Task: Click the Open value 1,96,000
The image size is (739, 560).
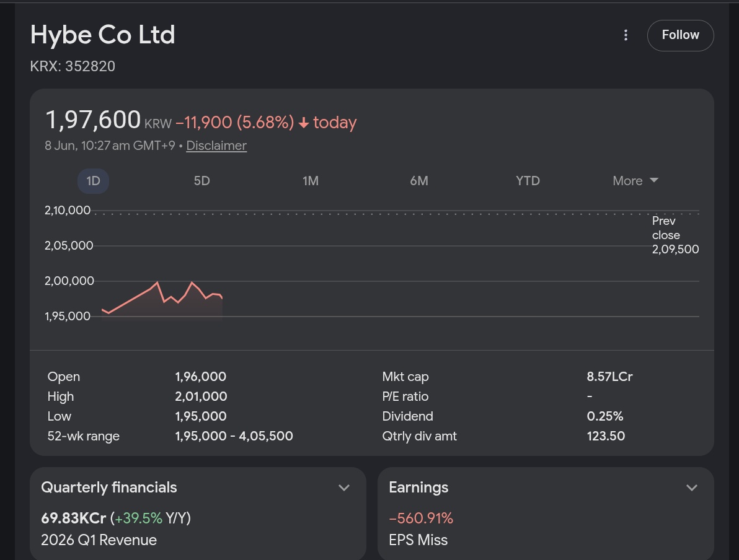Action: point(200,377)
